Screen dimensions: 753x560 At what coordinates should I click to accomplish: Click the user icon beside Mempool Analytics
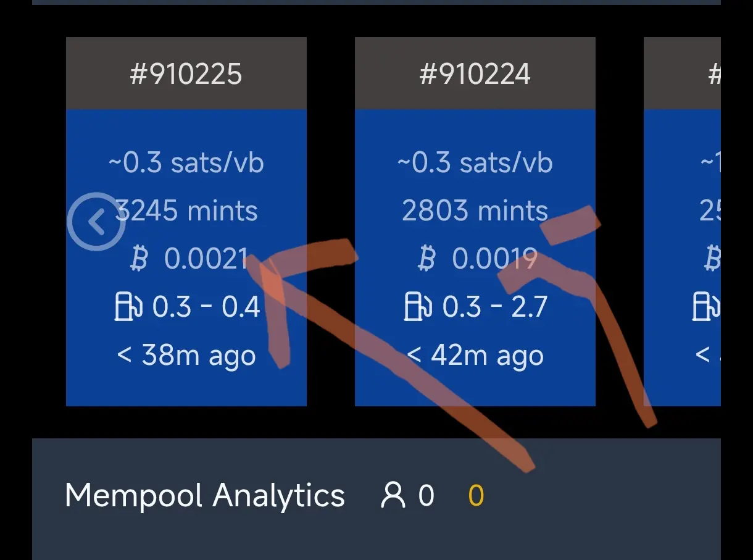tap(393, 495)
